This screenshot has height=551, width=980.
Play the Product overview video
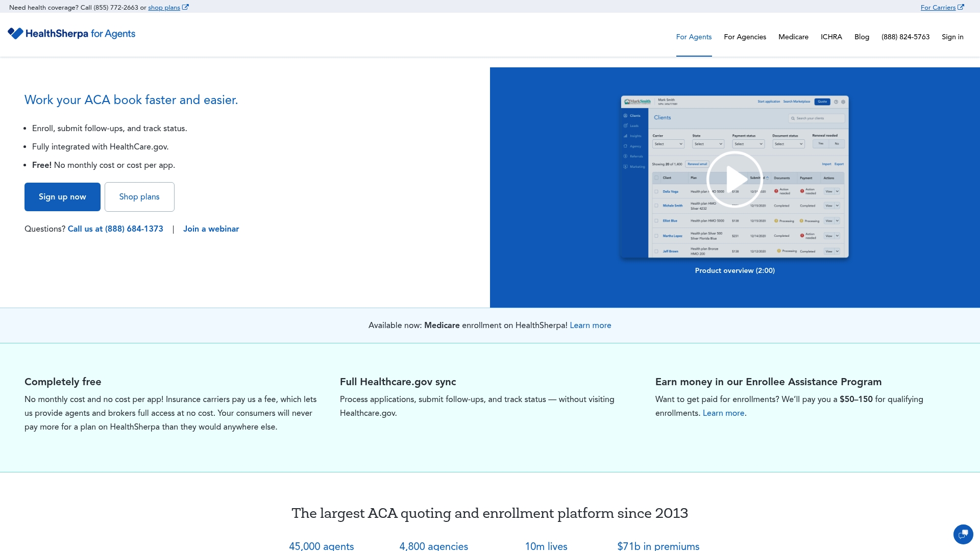click(735, 179)
